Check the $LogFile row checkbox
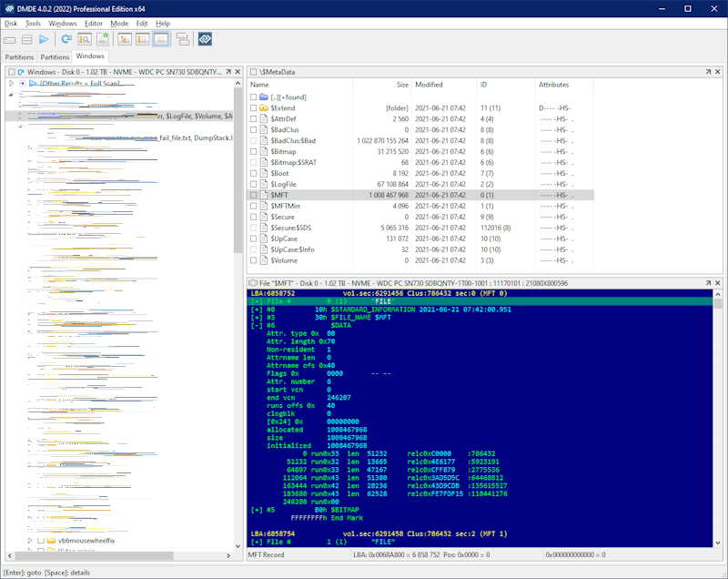728x579 pixels. tap(253, 184)
